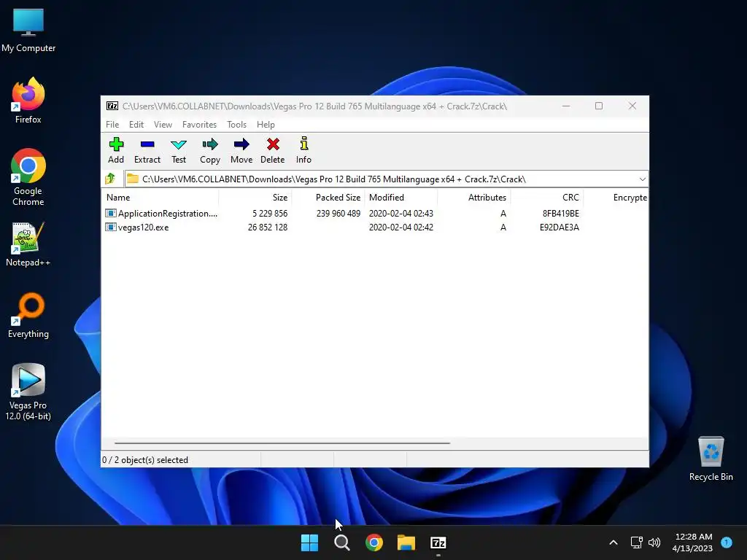Minimize the 7-Zip window
This screenshot has height=560, width=747.
coord(566,106)
